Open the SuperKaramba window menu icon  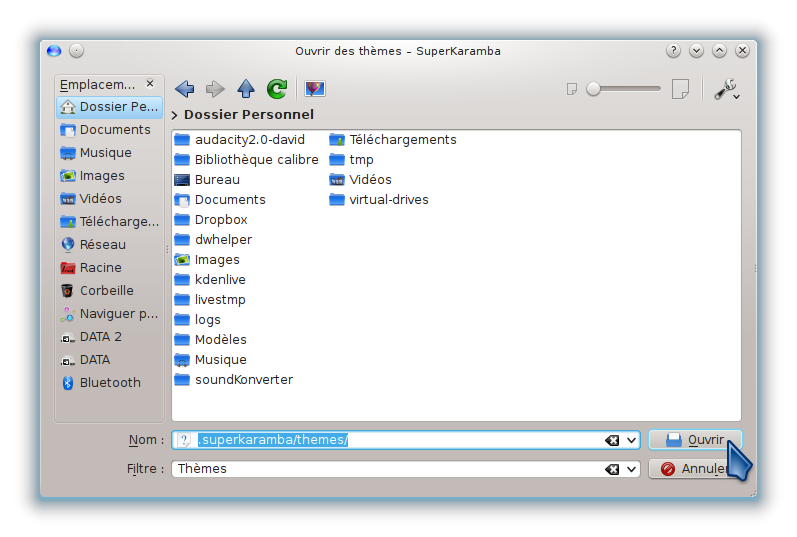[x=54, y=51]
